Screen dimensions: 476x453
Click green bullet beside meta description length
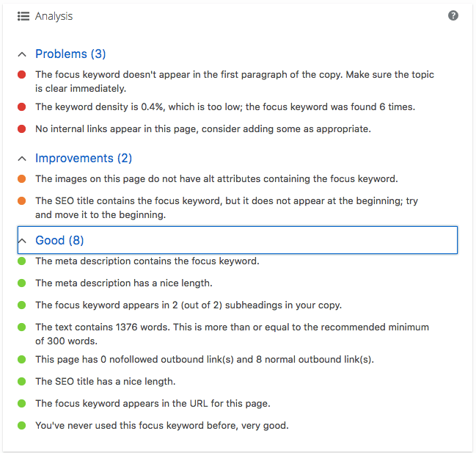[x=21, y=283]
